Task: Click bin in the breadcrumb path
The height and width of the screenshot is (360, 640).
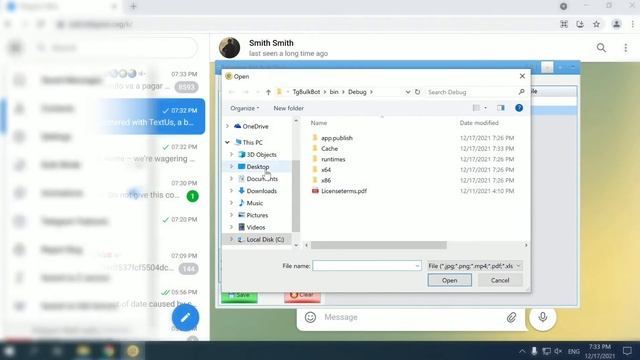Action: tap(334, 92)
